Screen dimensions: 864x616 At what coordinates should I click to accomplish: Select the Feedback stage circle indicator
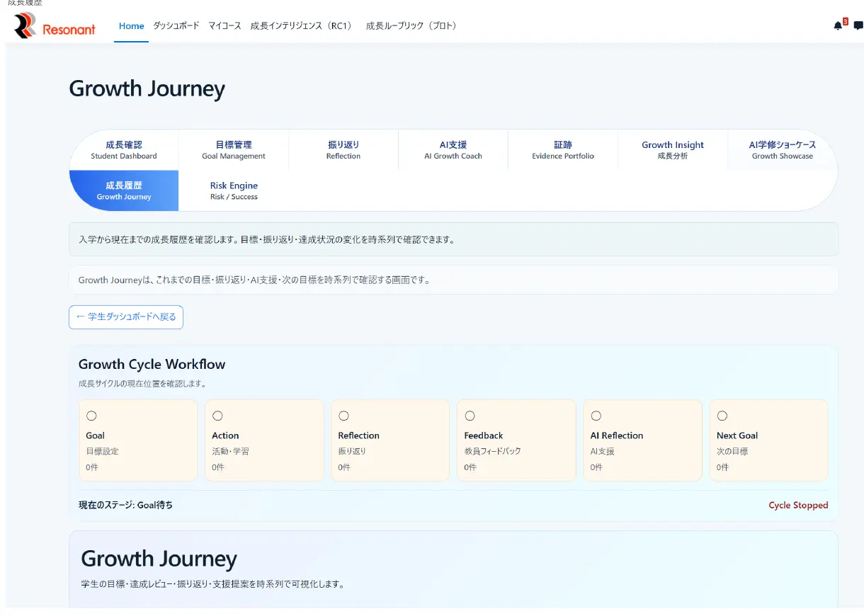470,416
